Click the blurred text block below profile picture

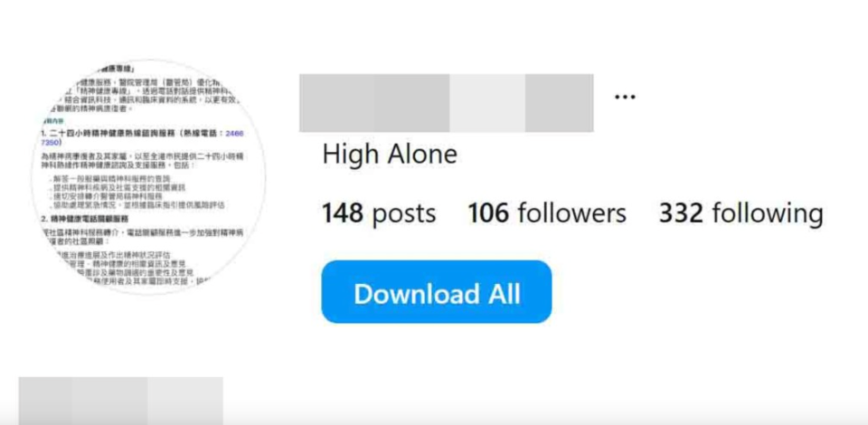[120, 401]
